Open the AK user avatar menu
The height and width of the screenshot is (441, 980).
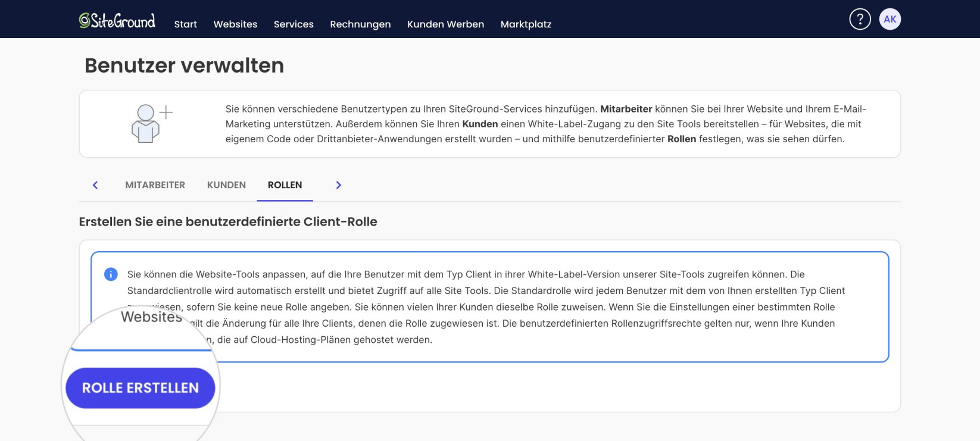click(x=890, y=19)
